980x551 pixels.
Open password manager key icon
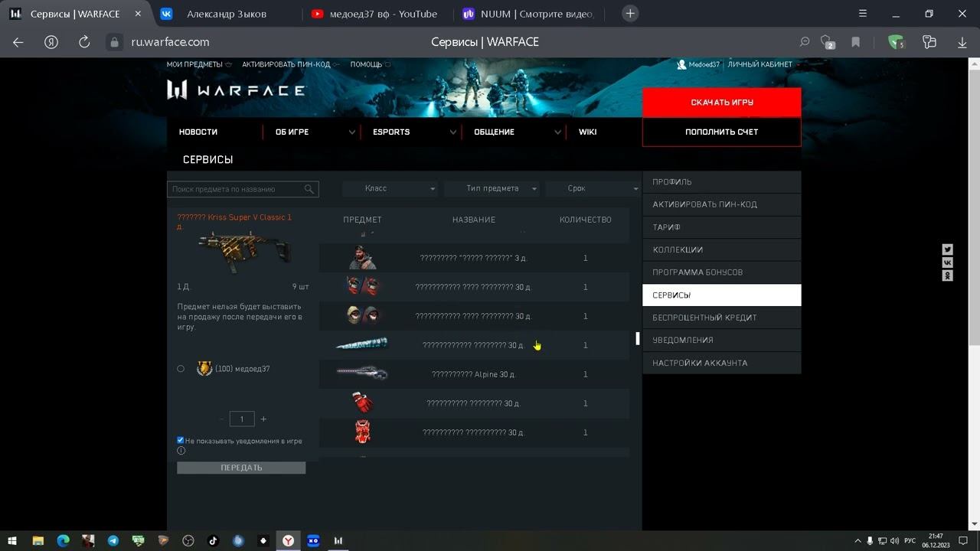929,42
